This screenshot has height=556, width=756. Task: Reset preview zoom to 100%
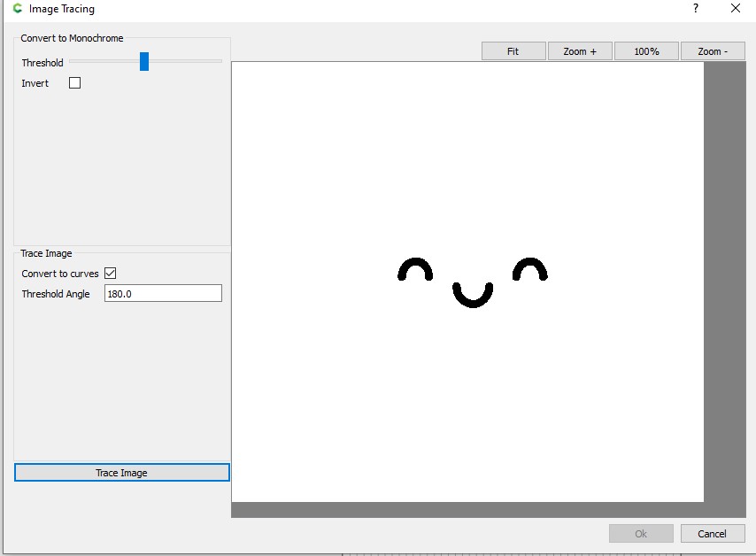(646, 51)
